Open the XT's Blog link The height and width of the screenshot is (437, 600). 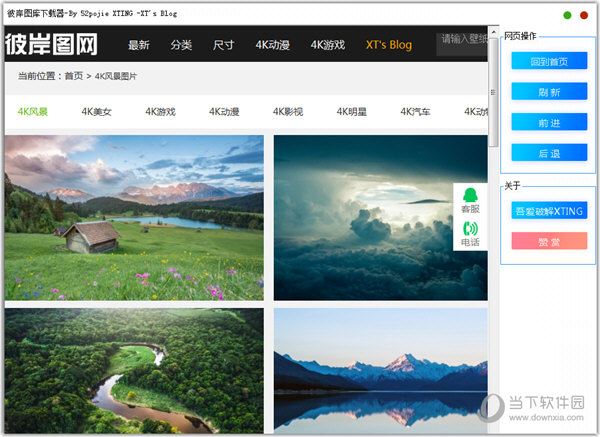tap(389, 45)
